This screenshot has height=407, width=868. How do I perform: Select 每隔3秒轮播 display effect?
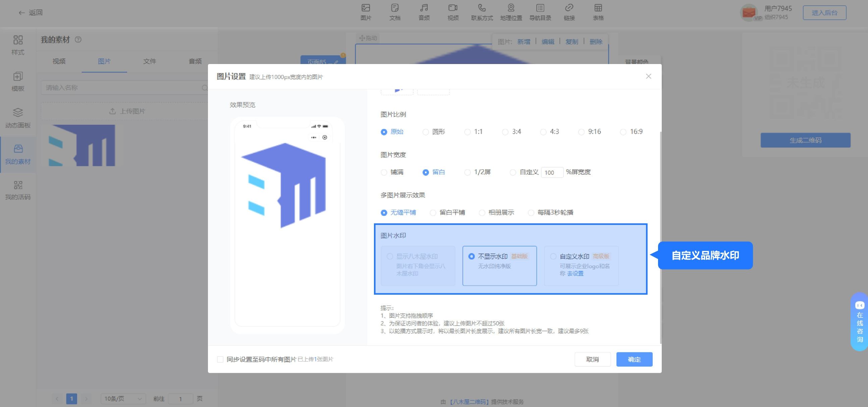[551, 213]
